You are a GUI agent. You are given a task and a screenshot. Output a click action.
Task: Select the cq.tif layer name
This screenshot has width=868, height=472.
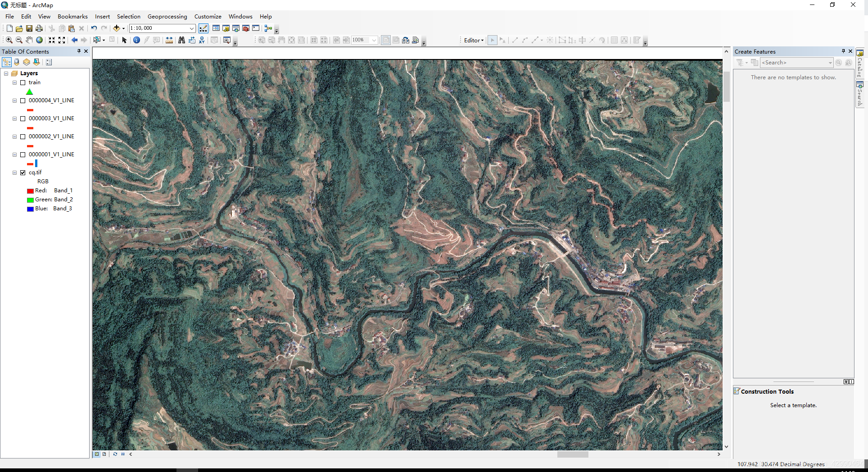pos(35,172)
